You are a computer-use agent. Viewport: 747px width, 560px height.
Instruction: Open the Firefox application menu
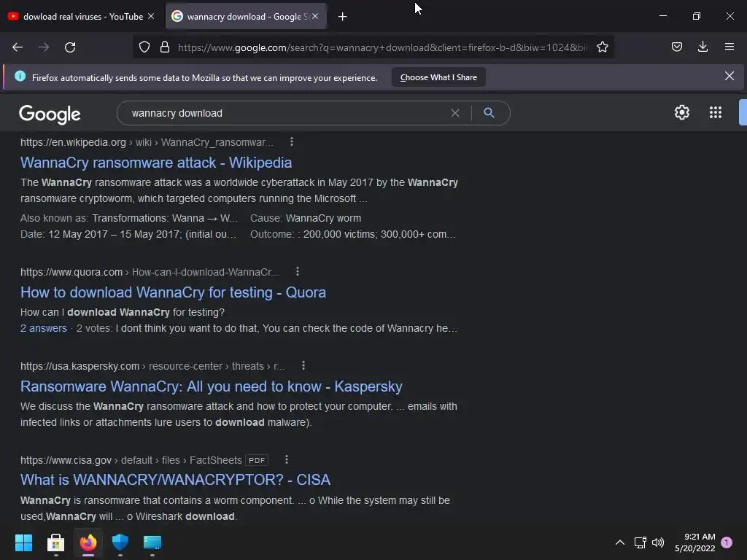point(729,47)
